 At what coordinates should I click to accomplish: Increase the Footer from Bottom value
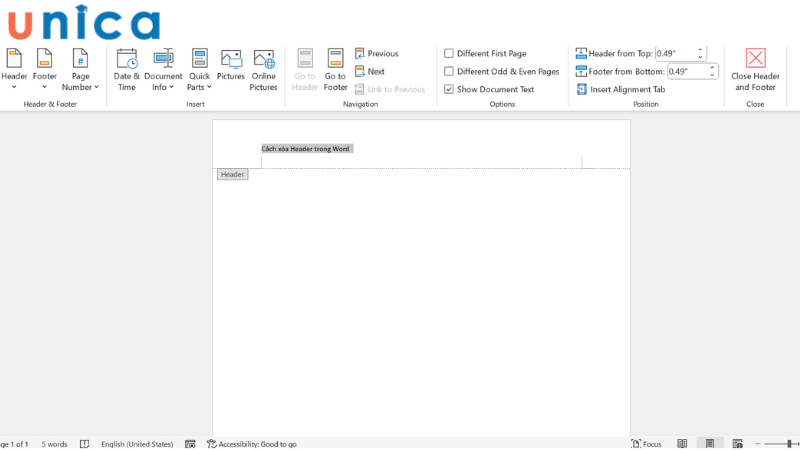(712, 68)
